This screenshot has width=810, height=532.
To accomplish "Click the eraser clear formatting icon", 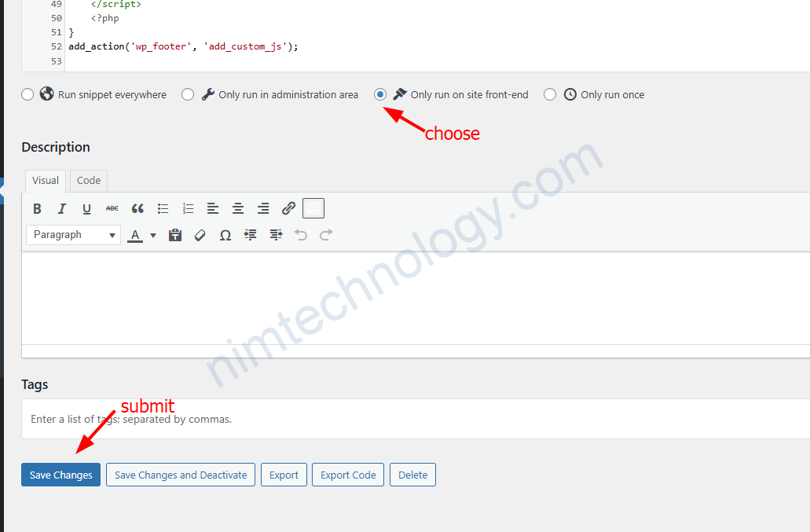I will pos(200,235).
